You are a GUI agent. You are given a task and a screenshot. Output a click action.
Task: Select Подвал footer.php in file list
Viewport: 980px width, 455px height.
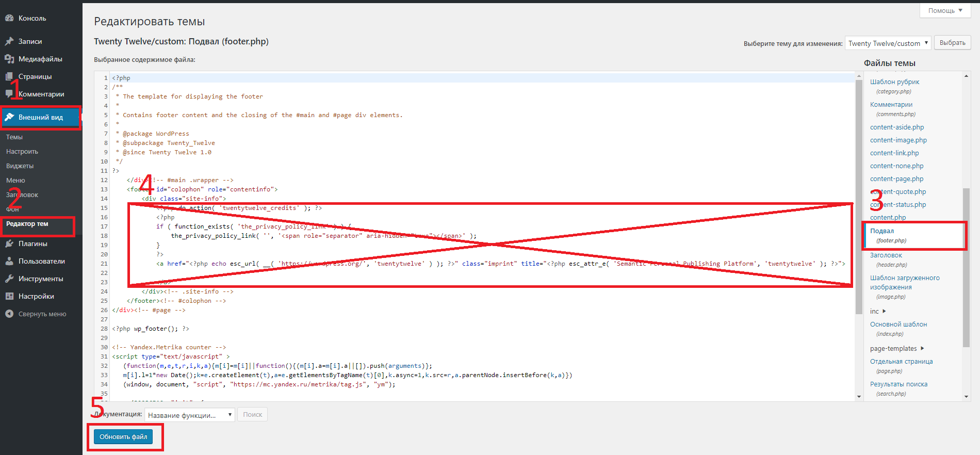pos(888,235)
